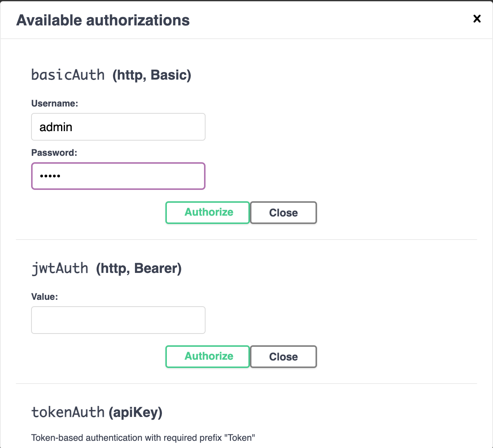
Task: Click the (http, Basic) scheme text
Action: (x=152, y=75)
